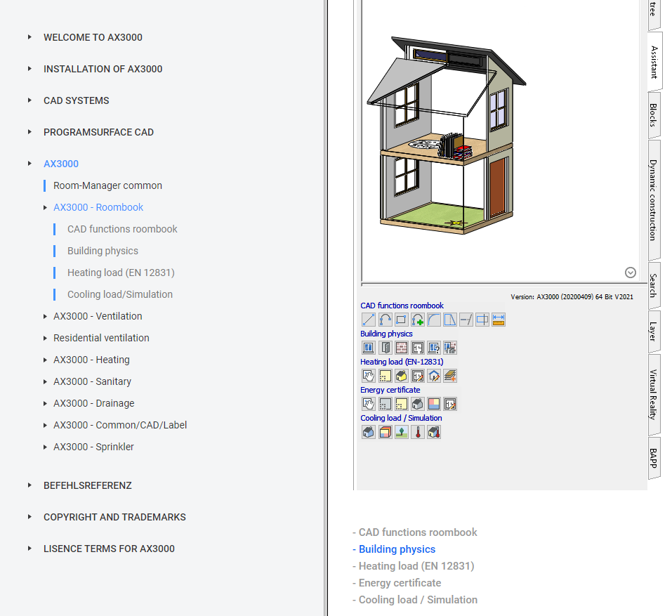Open the Virtual Reality tab

[654, 394]
